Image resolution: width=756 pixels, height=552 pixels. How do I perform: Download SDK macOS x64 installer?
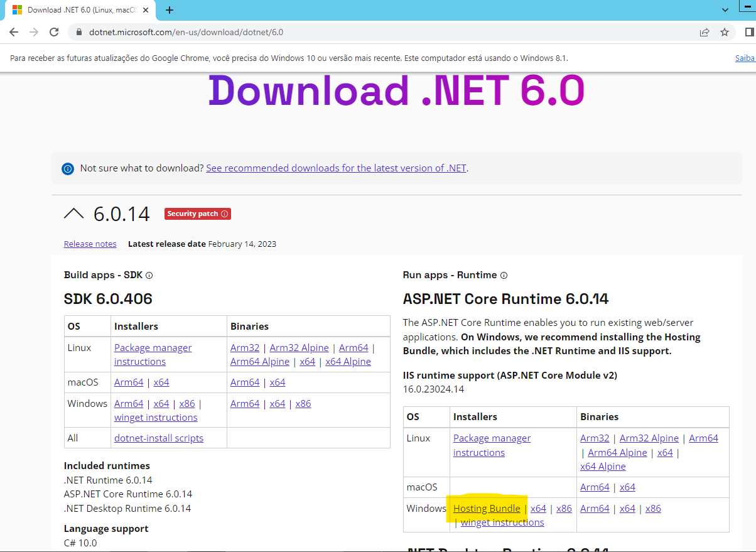(x=161, y=382)
